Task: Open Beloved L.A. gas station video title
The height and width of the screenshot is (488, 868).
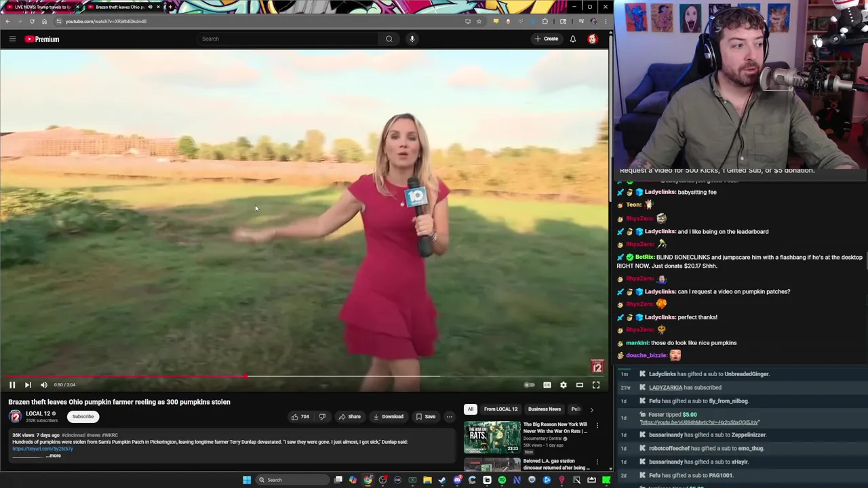Action: [556, 464]
